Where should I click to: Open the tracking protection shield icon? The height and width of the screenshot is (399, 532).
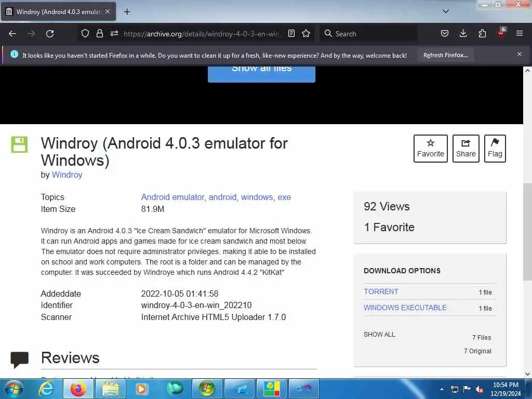pos(85,33)
